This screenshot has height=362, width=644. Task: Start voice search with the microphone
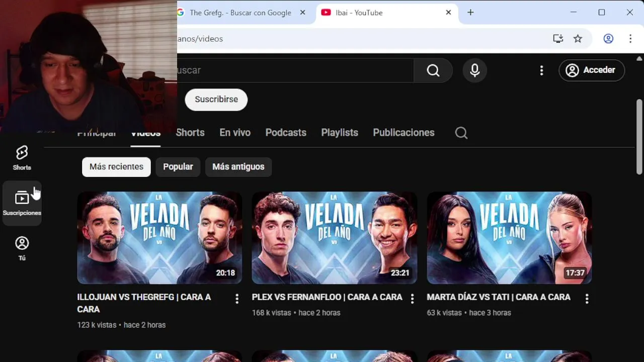474,70
